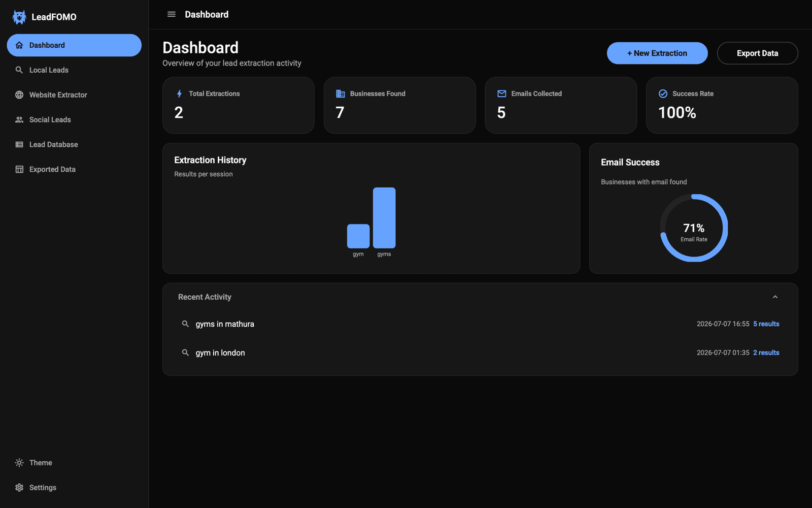Select the gyms in mathura activity row
The width and height of the screenshot is (812, 508).
pos(480,324)
